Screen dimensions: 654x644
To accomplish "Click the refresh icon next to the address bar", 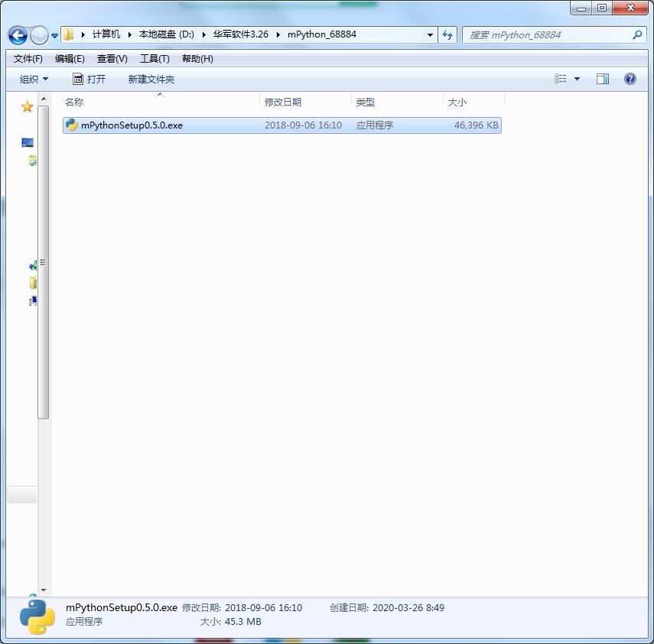I will click(447, 35).
